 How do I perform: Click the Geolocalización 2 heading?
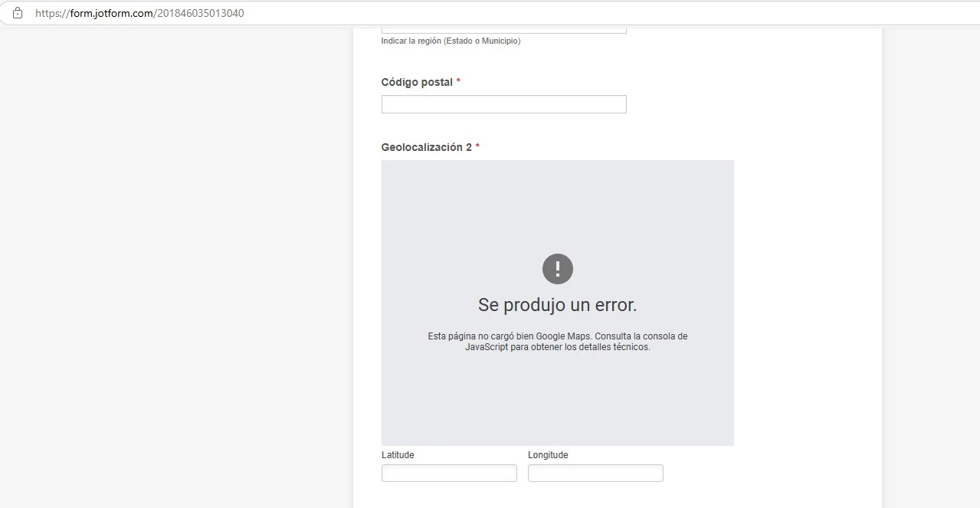coord(425,146)
